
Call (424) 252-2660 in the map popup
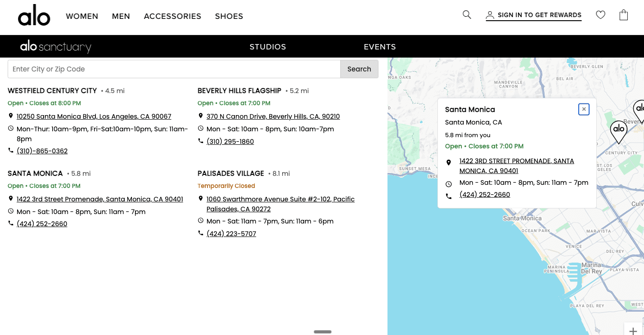pos(485,195)
